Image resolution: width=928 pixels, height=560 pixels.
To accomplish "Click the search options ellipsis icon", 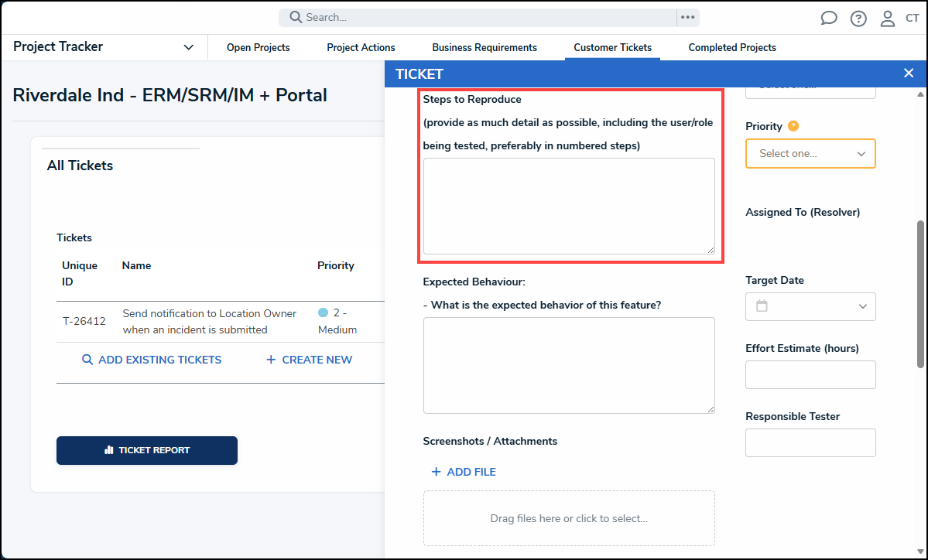I will (x=687, y=17).
